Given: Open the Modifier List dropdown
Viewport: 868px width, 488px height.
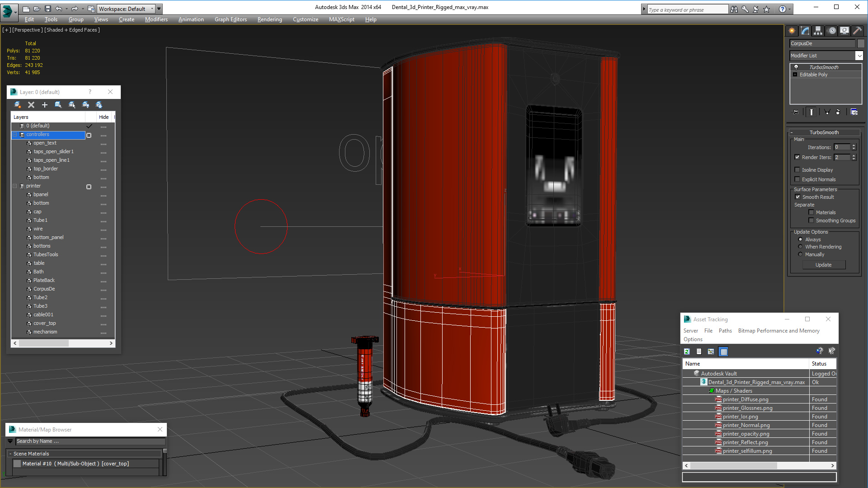Looking at the screenshot, I should coord(859,56).
